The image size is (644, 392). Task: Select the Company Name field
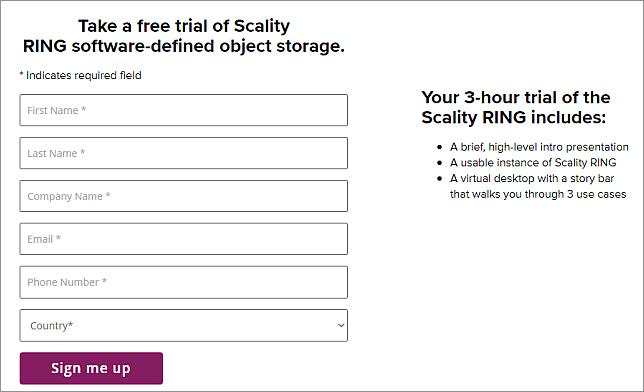pyautogui.click(x=184, y=196)
